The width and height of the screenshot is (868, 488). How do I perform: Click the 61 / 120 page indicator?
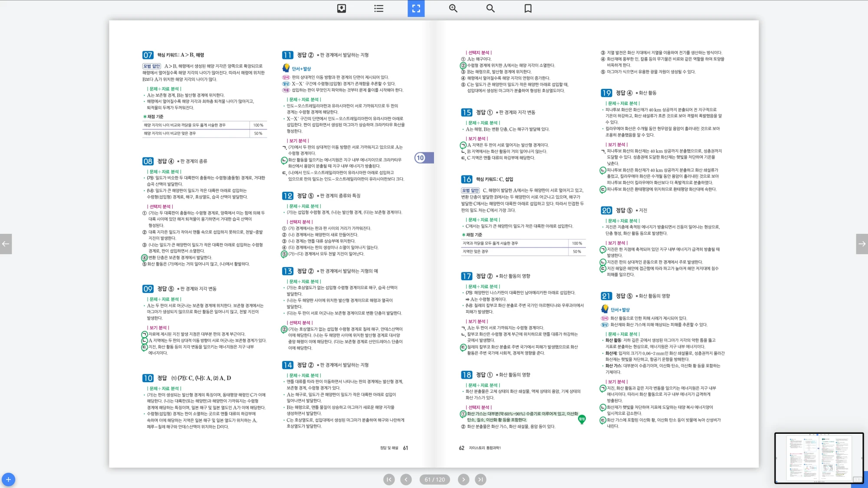point(434,479)
